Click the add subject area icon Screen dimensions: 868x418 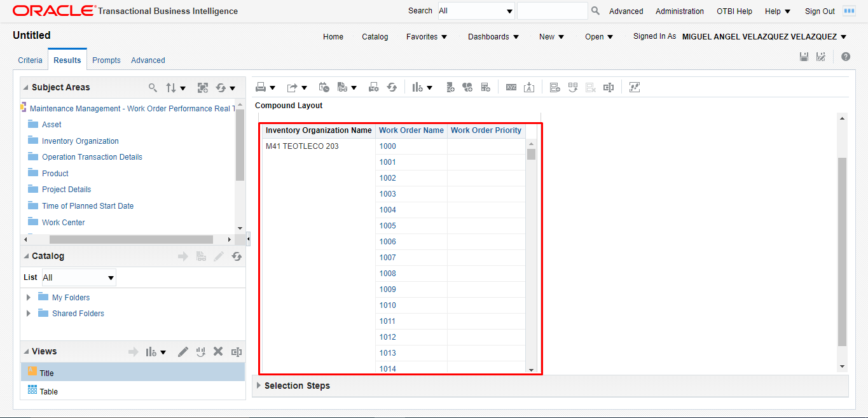[203, 88]
